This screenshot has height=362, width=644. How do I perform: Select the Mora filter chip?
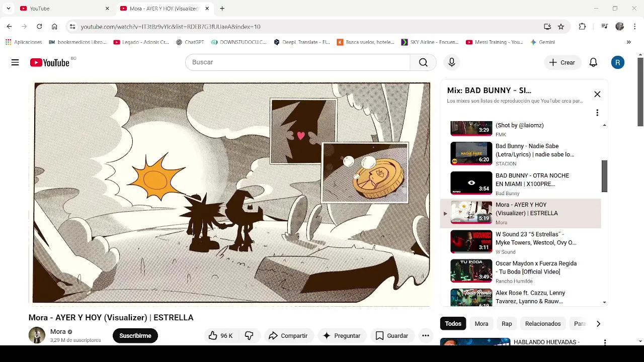(481, 324)
